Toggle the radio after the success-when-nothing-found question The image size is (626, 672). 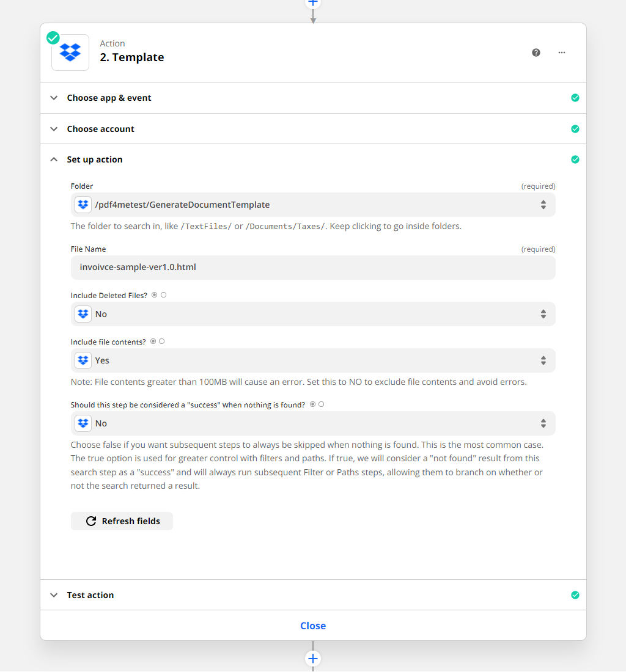pos(321,404)
